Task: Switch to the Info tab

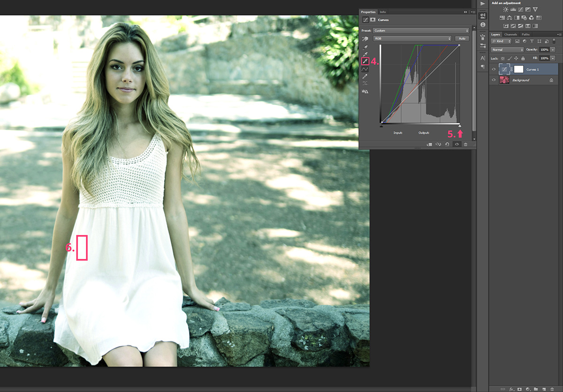Action: (383, 12)
